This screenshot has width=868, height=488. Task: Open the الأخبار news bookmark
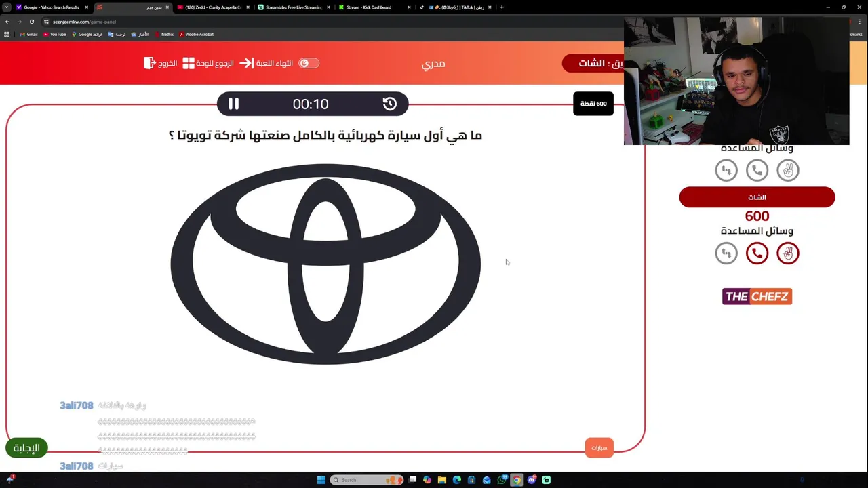[140, 34]
